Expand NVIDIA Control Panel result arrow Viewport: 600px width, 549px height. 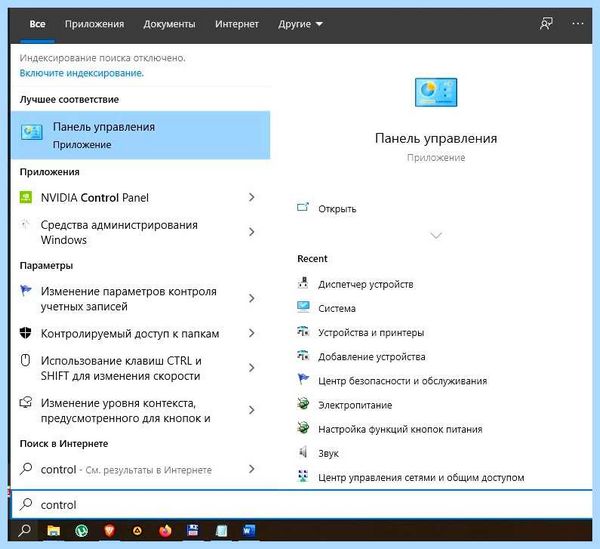(x=251, y=197)
